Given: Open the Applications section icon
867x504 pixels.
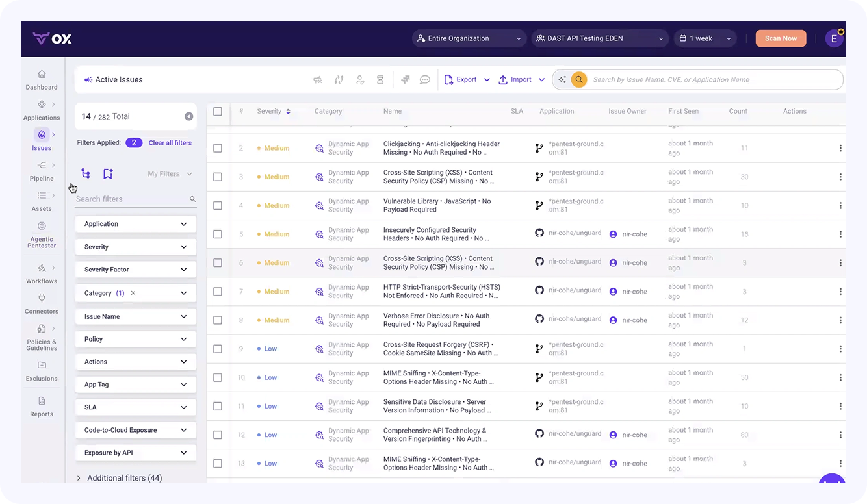Looking at the screenshot, I should [42, 104].
